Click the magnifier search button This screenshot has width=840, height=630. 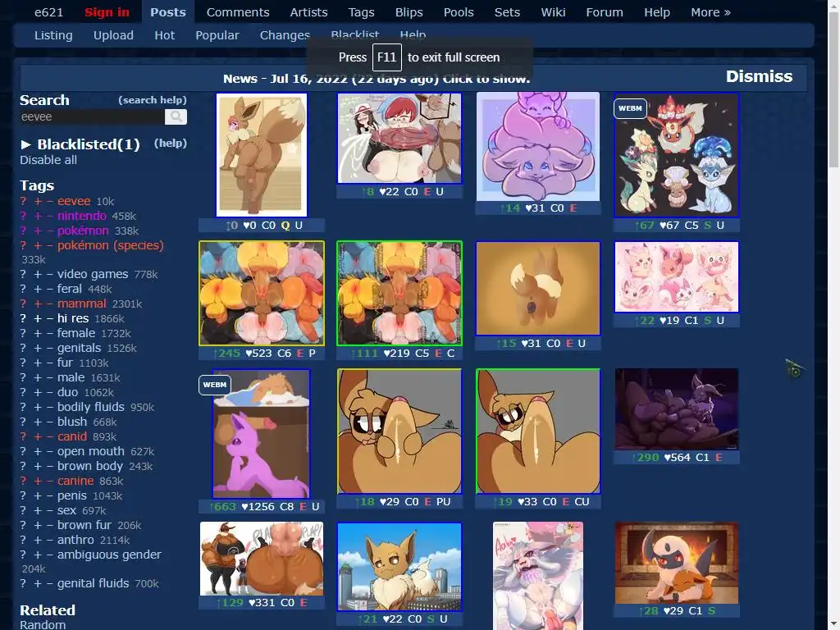[176, 116]
